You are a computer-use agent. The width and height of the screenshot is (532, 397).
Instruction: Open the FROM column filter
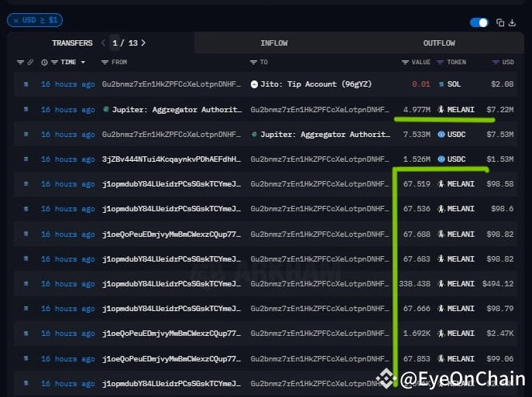coord(105,63)
